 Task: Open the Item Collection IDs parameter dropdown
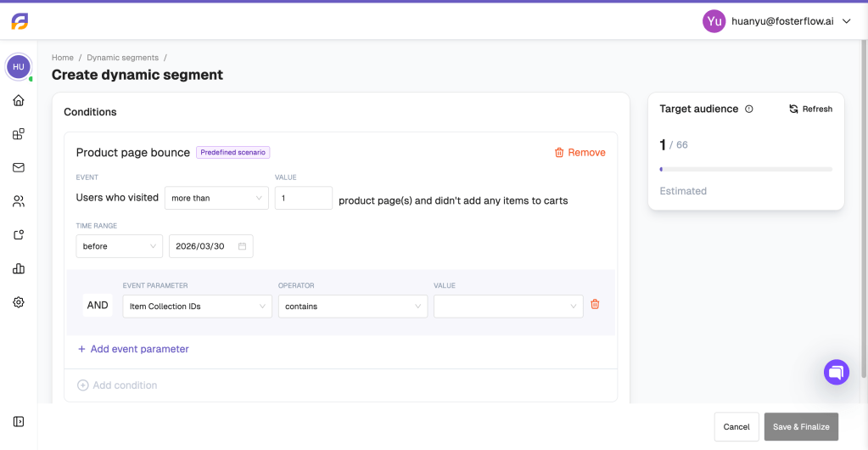(x=197, y=306)
